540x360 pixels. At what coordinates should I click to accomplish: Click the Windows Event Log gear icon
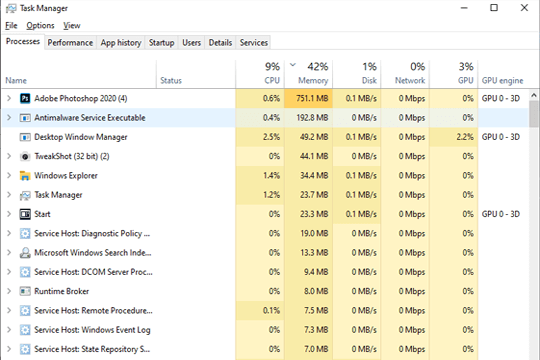click(25, 330)
